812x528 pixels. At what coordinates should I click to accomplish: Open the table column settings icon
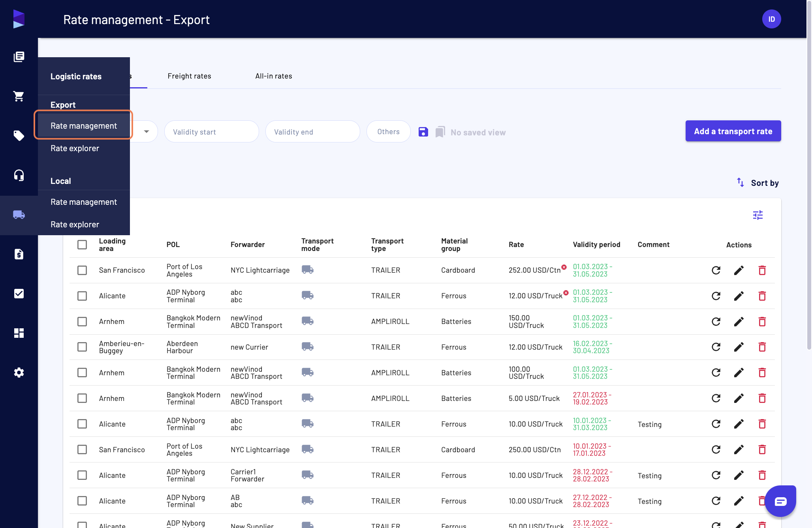[x=757, y=215]
